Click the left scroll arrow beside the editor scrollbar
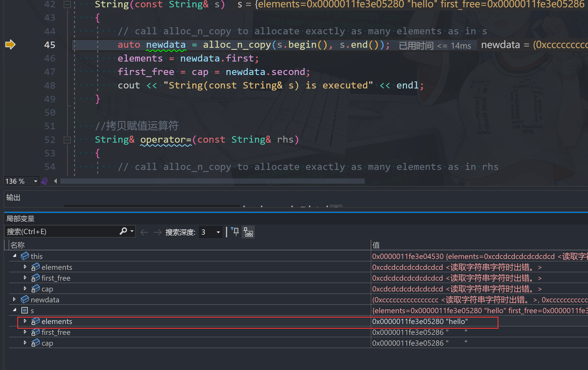588x370 pixels. (x=55, y=181)
